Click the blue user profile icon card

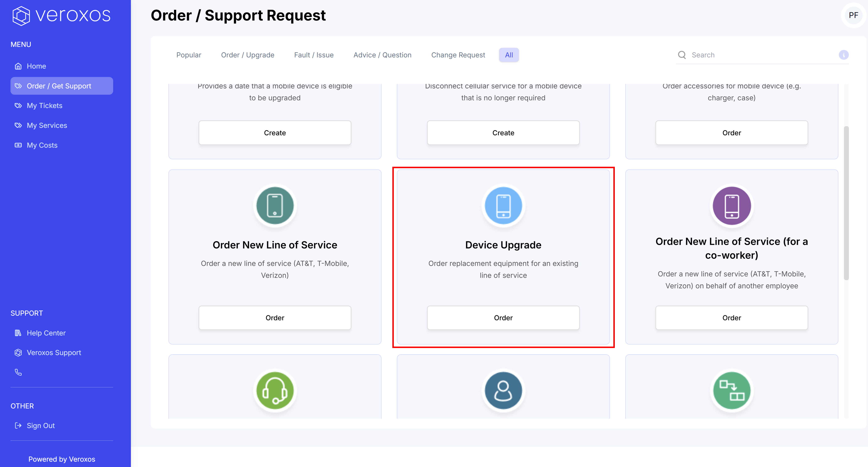[503, 391]
